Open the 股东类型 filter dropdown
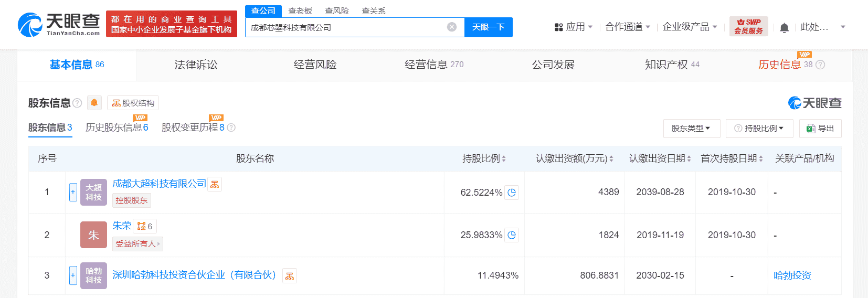The width and height of the screenshot is (868, 298). (x=691, y=129)
